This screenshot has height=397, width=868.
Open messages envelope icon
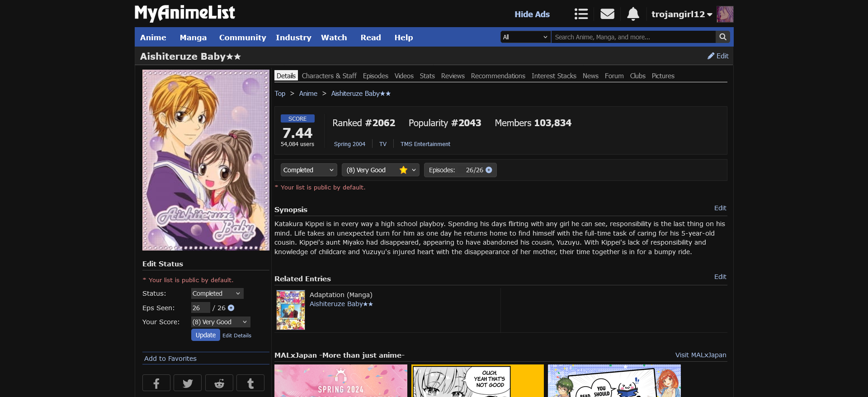point(607,14)
